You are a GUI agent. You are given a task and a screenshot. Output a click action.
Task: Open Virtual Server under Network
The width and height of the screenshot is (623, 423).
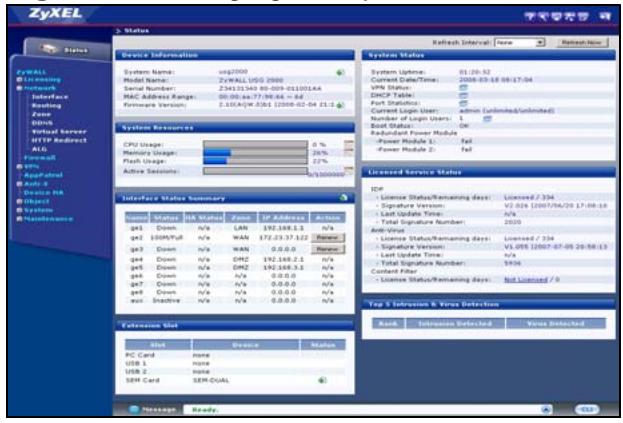point(59,132)
